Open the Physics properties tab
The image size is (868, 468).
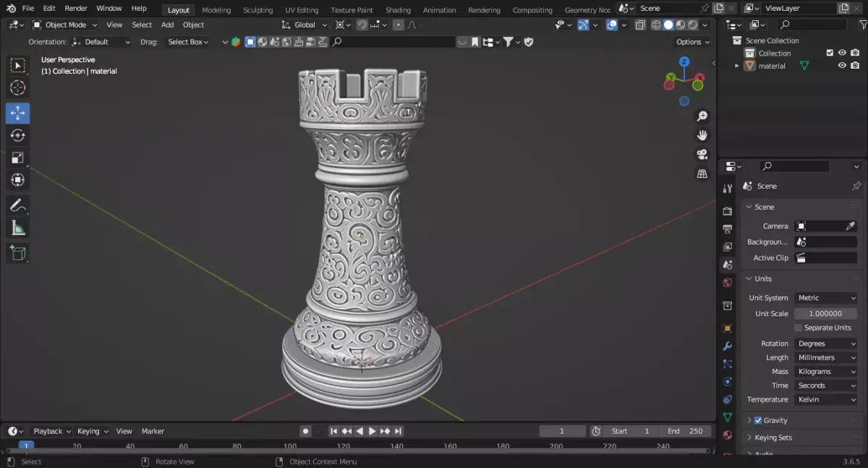[x=728, y=382]
